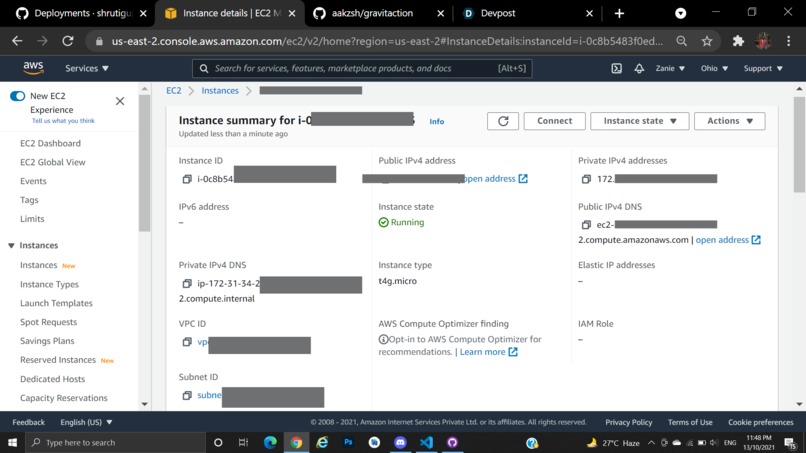Click the AWS search services field
This screenshot has width=806, height=453.
tap(362, 68)
